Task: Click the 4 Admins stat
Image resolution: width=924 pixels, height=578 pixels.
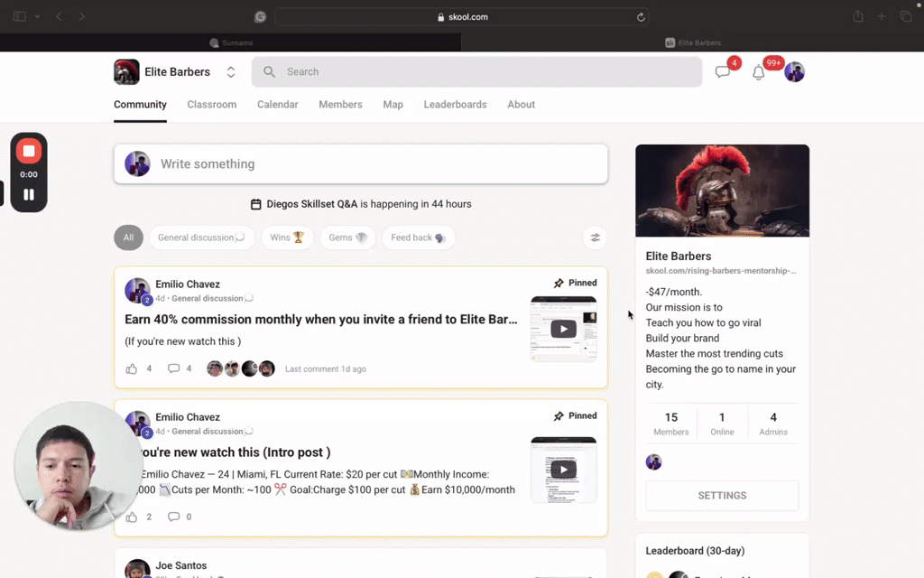Action: click(x=773, y=424)
